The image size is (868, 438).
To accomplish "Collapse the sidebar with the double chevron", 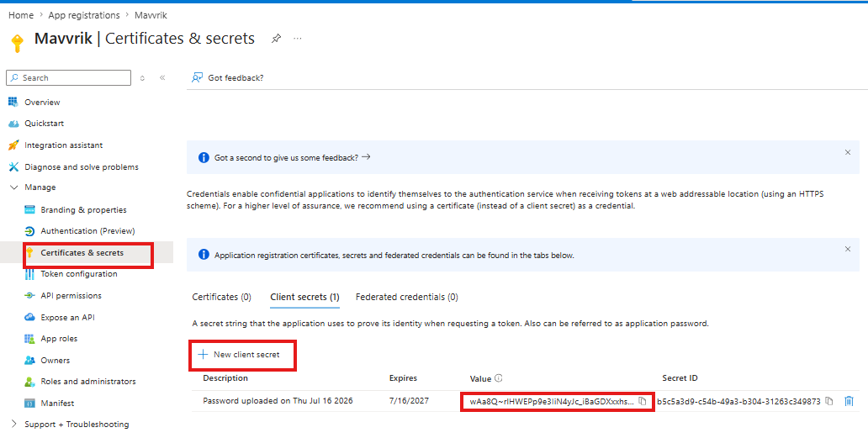I will pyautogui.click(x=162, y=78).
